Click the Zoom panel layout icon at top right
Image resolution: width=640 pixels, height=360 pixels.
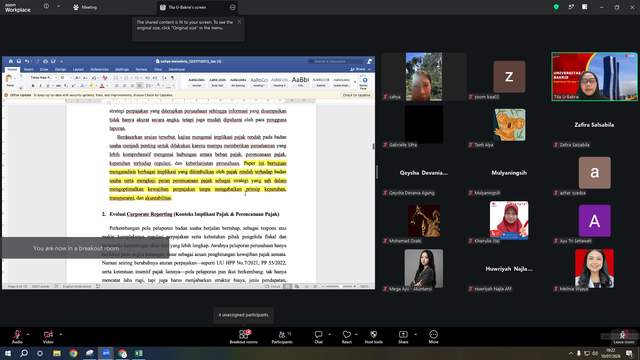(584, 7)
